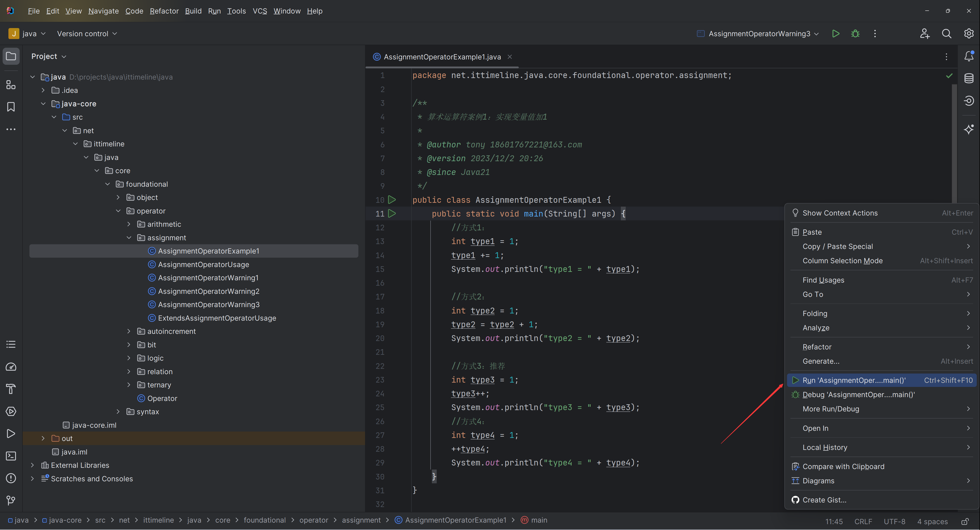Expand the arithmetic package
Screen dimensions: 980x530
(x=129, y=224)
